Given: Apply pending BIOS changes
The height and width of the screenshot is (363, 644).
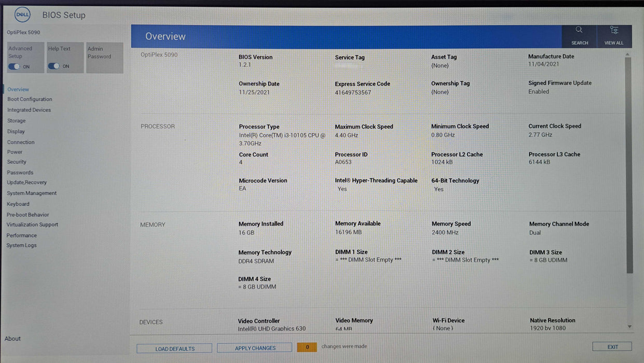Looking at the screenshot, I should (x=254, y=347).
